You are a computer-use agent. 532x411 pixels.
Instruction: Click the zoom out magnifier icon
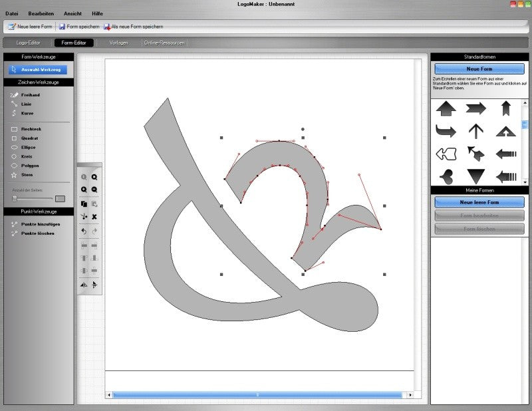pyautogui.click(x=94, y=190)
